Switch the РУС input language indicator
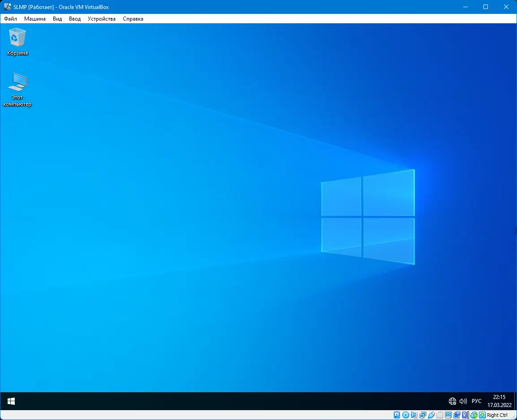The image size is (517, 420). click(x=476, y=401)
